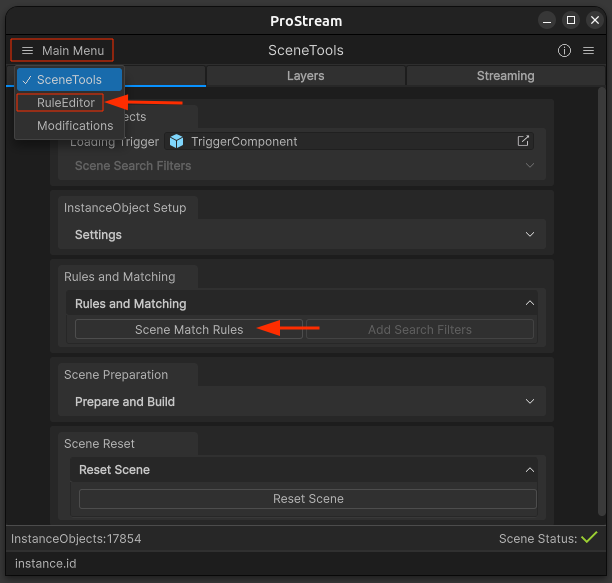Click the Scene Preparation group label
612x583 pixels.
pos(116,375)
